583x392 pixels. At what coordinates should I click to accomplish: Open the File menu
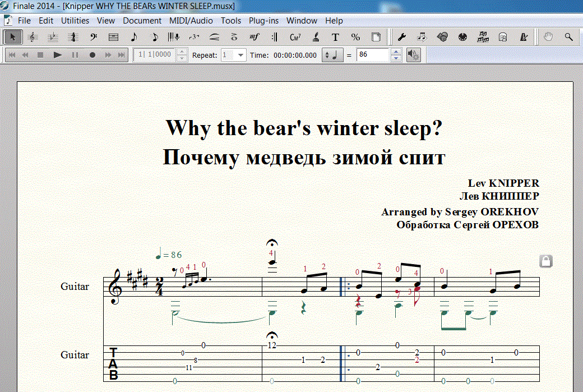(24, 21)
